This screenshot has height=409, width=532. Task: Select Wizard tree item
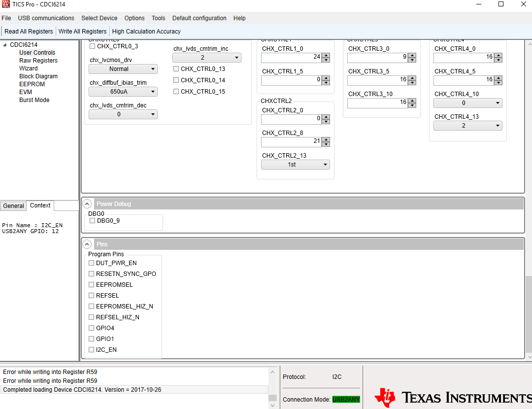[29, 68]
